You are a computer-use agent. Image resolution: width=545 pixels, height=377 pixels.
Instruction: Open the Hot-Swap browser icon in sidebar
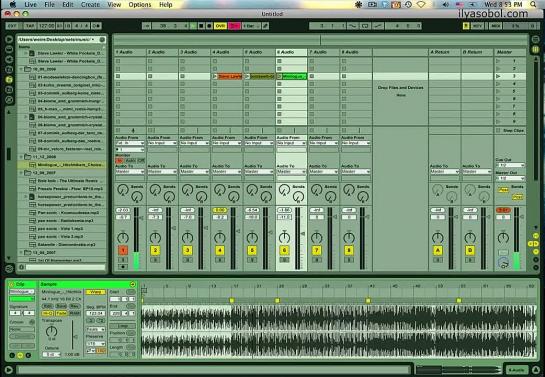click(9, 100)
